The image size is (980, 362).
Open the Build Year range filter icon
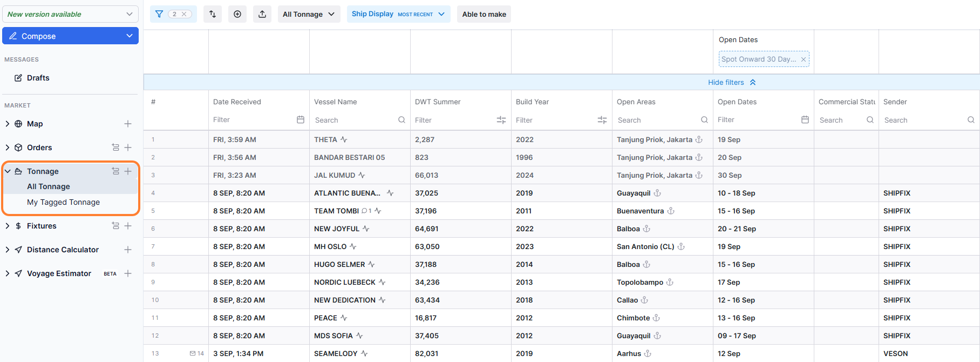(602, 120)
